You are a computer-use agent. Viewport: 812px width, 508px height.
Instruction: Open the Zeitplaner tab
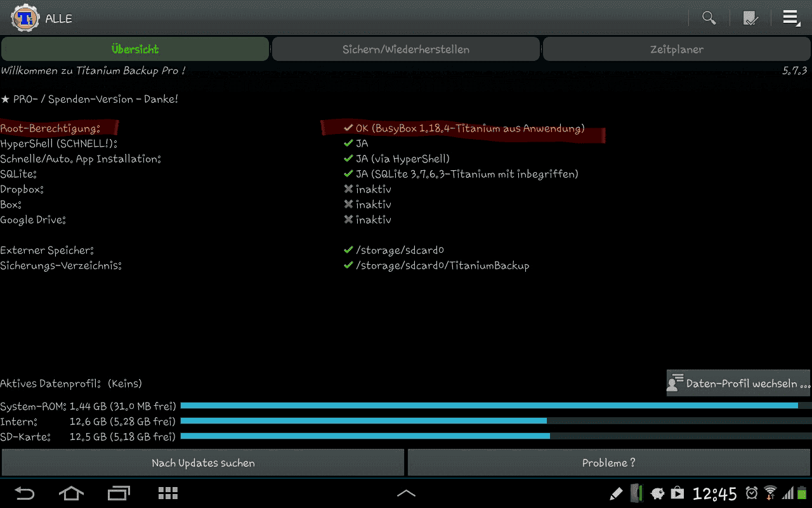pyautogui.click(x=677, y=49)
